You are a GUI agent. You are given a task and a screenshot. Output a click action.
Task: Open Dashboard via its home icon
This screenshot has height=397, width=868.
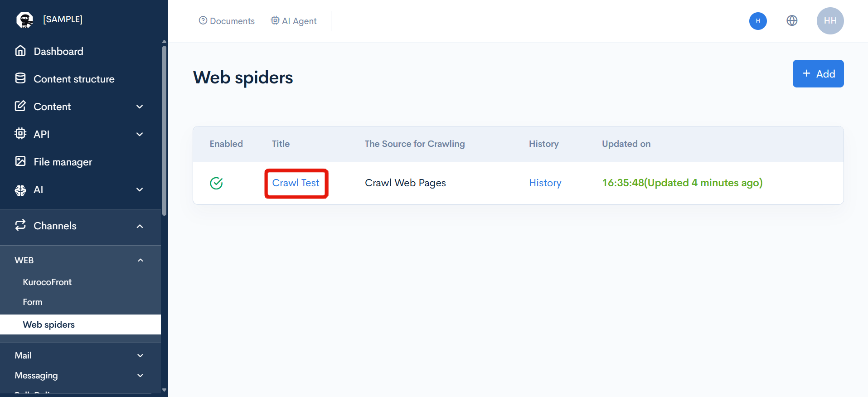coord(20,51)
